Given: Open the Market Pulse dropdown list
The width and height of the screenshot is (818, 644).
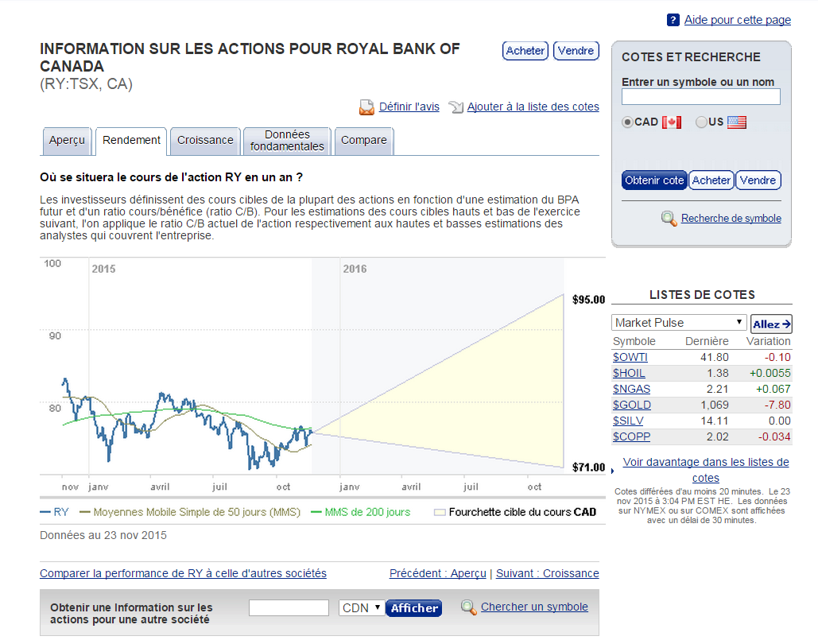Looking at the screenshot, I should coord(679,323).
